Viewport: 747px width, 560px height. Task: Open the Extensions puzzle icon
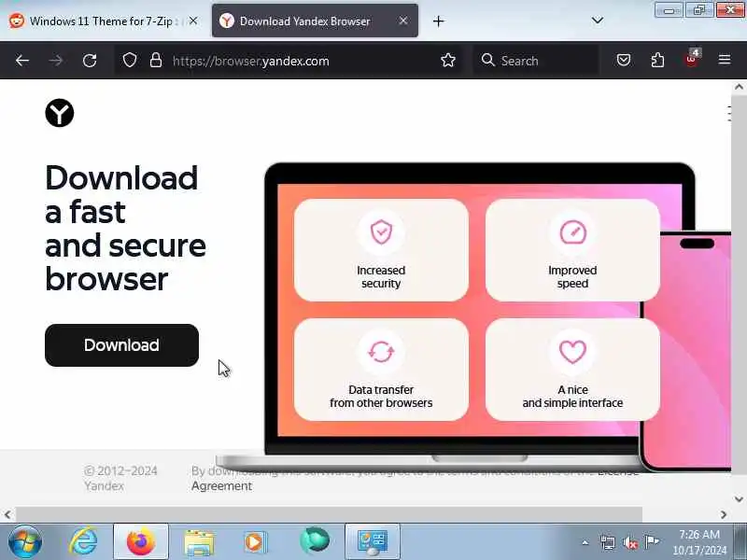click(x=657, y=60)
